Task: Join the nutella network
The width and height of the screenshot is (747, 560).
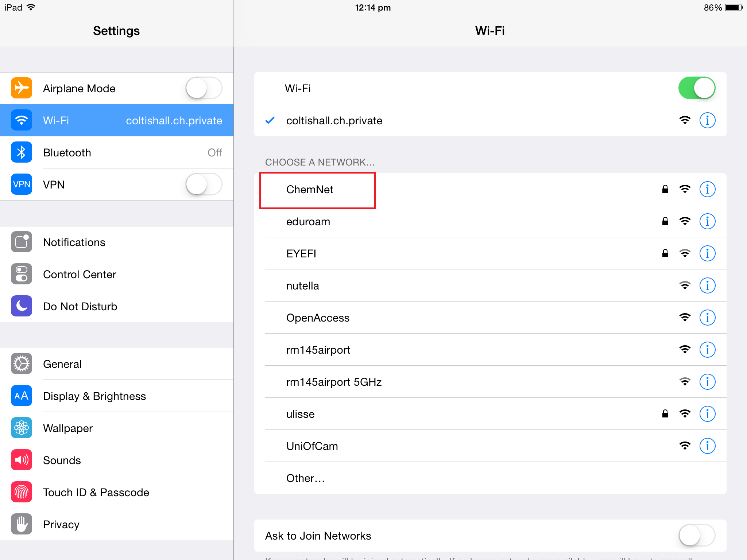Action: point(490,285)
